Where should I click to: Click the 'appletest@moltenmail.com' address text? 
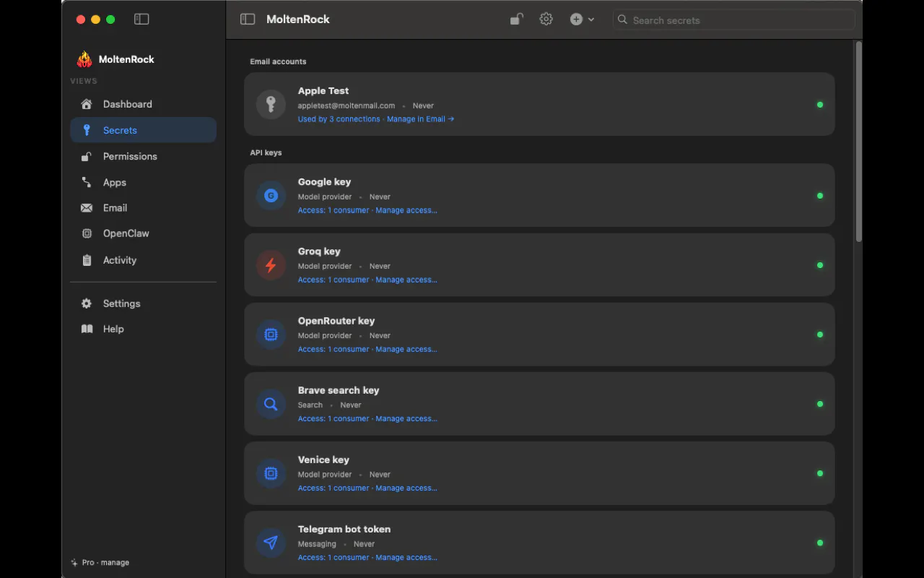coord(346,105)
